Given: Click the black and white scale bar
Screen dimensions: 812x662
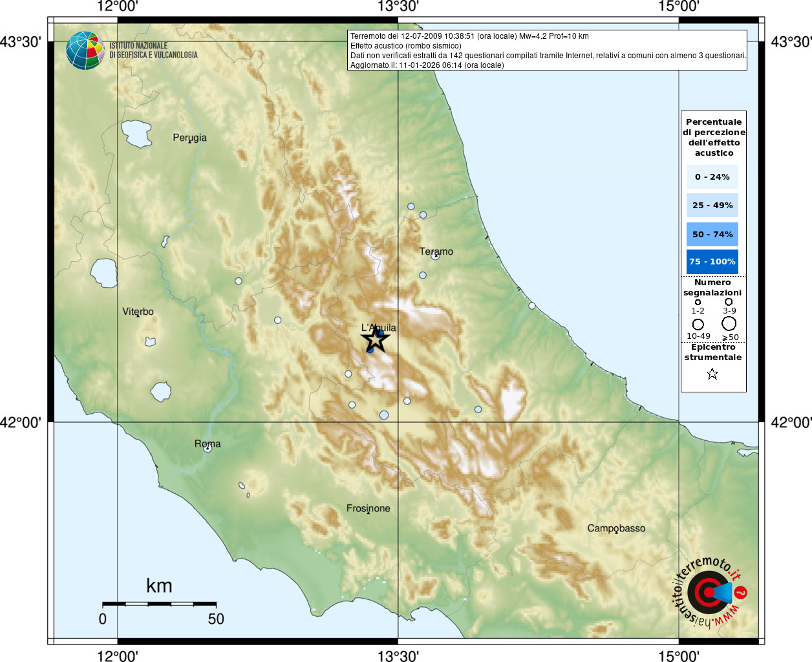Looking at the screenshot, I should tap(158, 604).
